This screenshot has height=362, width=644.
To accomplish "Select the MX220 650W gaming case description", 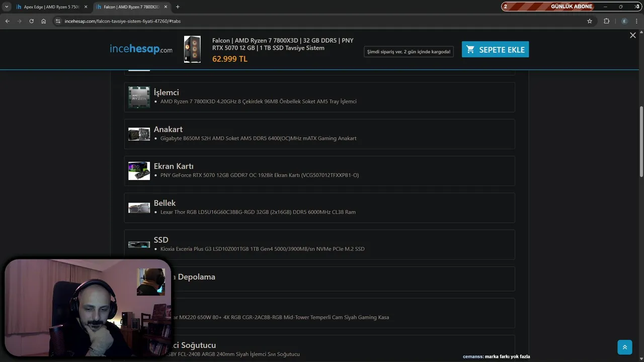I will [x=280, y=317].
